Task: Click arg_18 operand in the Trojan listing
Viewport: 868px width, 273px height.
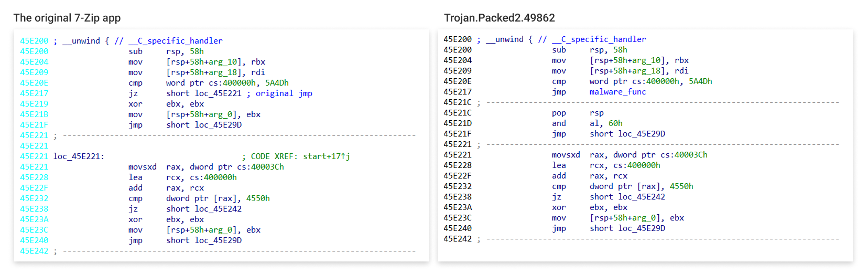Action: tap(646, 71)
